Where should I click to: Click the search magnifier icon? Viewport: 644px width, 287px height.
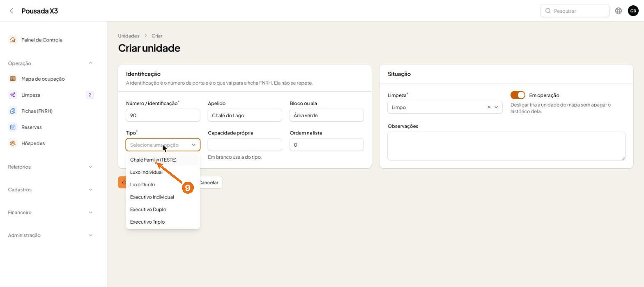pos(548,11)
